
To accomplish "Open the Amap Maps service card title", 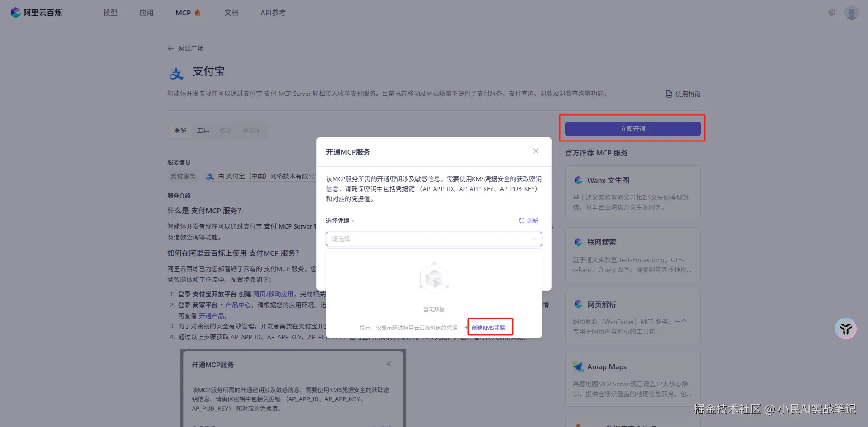I will point(607,366).
